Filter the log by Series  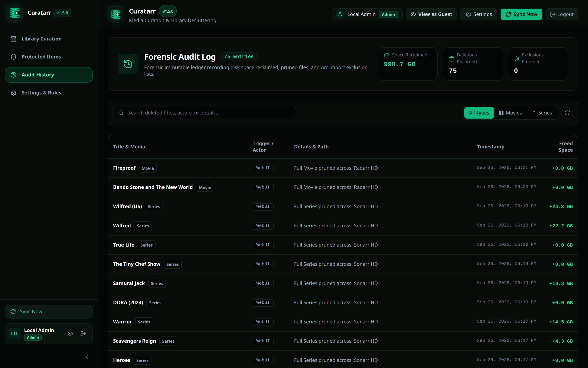point(542,113)
